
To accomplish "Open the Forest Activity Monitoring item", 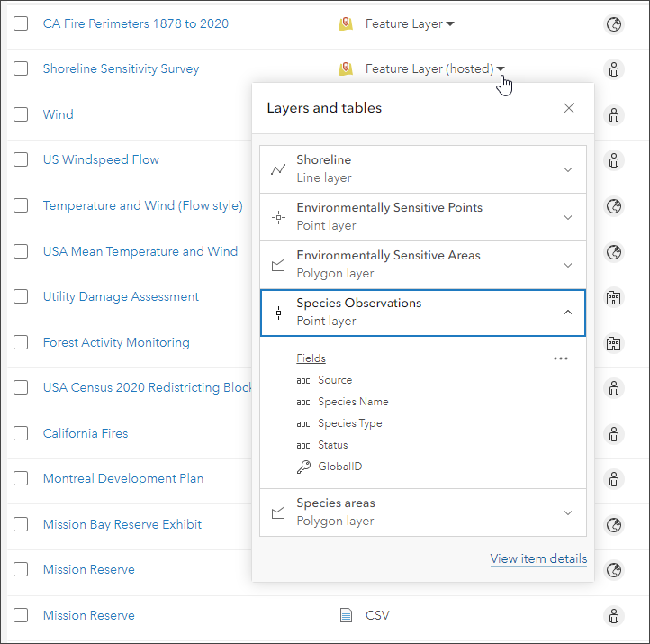I will [116, 342].
